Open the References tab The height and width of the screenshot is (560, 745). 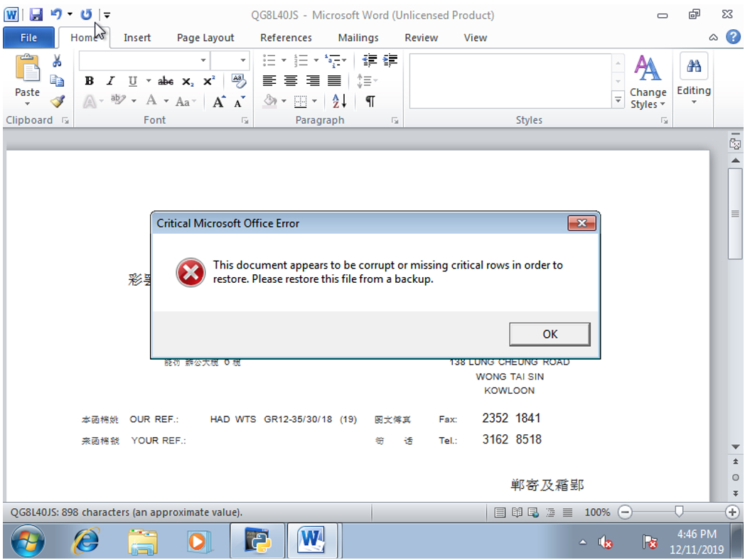pyautogui.click(x=286, y=38)
